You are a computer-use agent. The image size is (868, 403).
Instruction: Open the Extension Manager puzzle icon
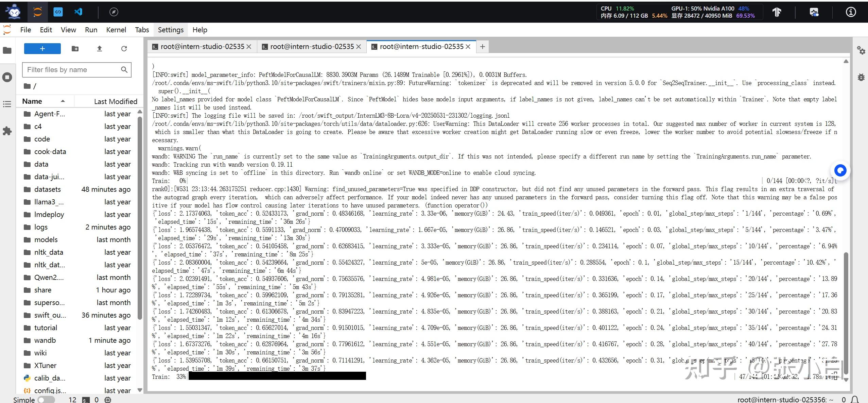(7, 131)
